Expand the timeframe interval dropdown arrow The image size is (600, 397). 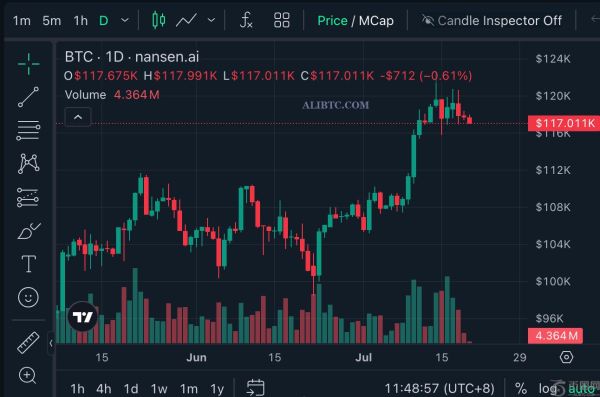coord(125,20)
